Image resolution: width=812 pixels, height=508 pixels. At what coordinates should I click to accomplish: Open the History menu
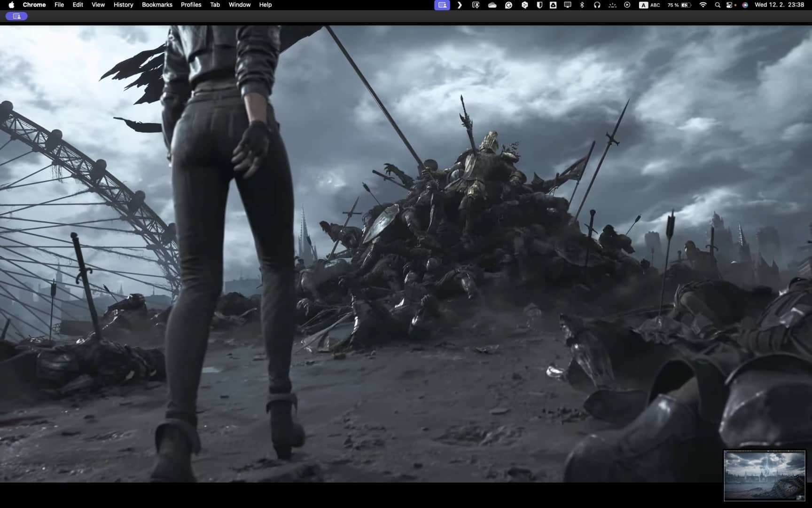pyautogui.click(x=124, y=5)
